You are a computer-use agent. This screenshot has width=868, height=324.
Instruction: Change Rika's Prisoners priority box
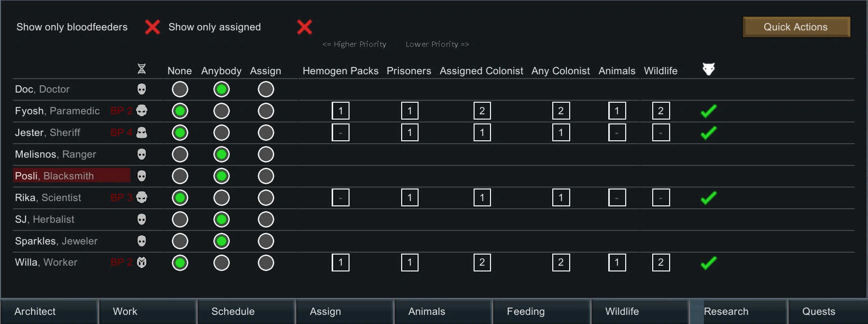pyautogui.click(x=410, y=198)
